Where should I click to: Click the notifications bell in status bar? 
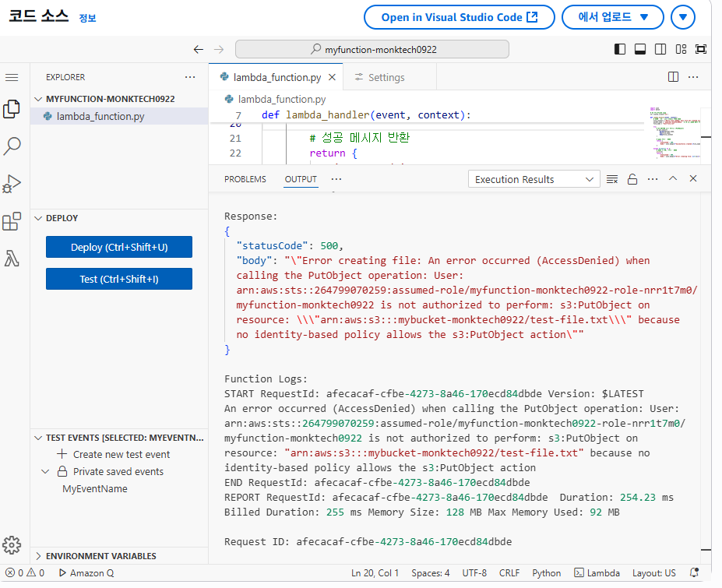pos(695,572)
